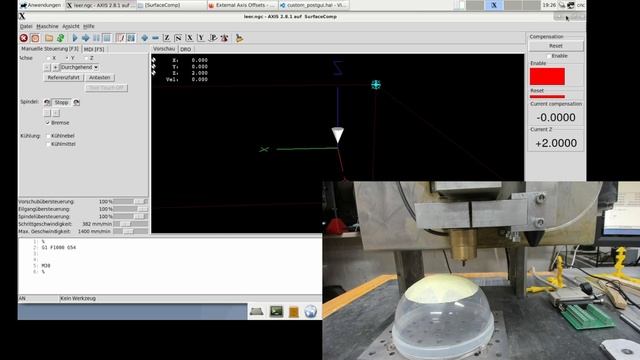Switch to External Axis Offsets taskbar window
Image resolution: width=640 pixels, height=360 pixels.
coord(243,5)
